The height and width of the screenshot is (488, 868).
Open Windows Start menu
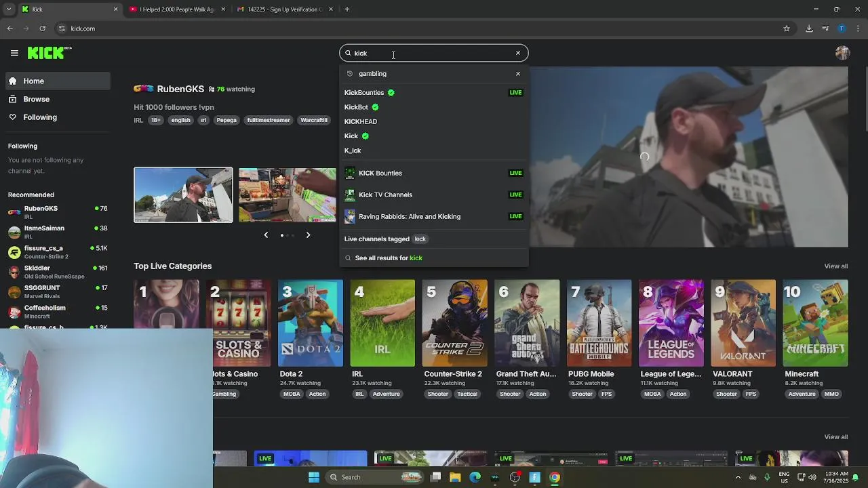[314, 477]
